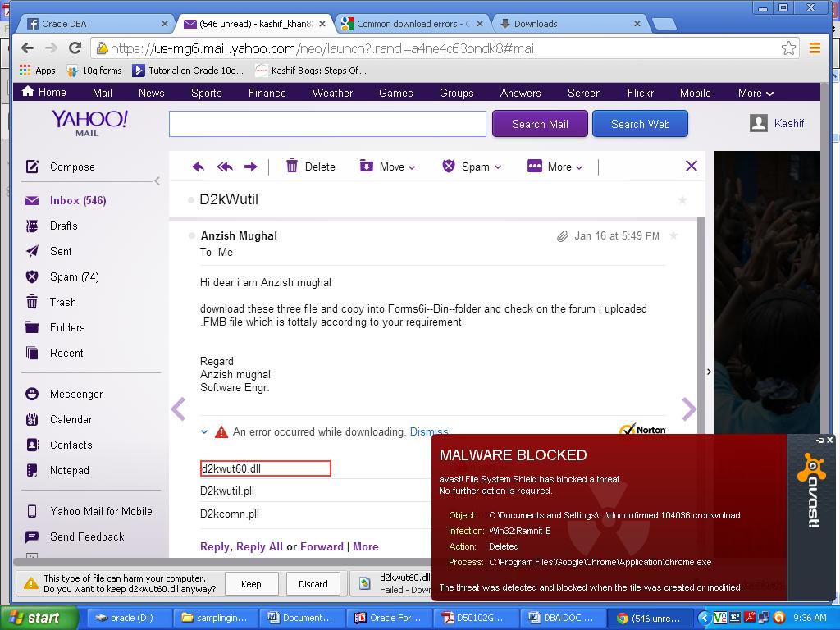Open the attachment paperclip icon
The width and height of the screenshot is (840, 630).
coord(562,236)
